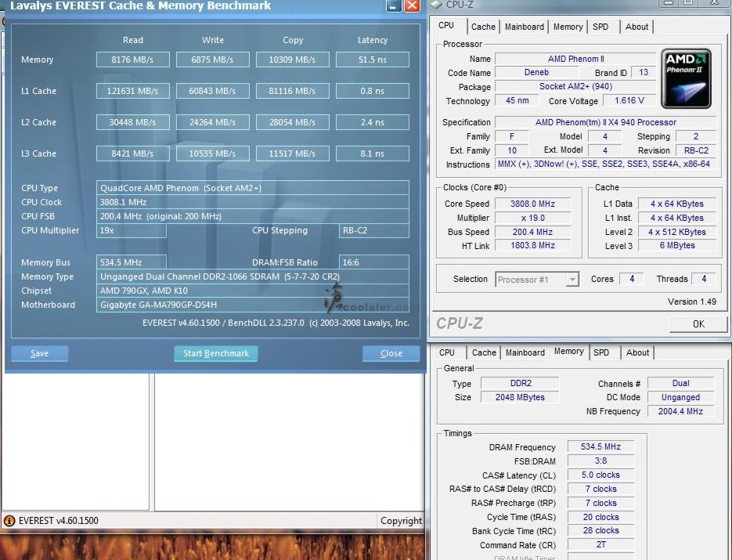The height and width of the screenshot is (560, 732).
Task: Click the CPU FSB value 200.4 MHz (original: 200 MHz)
Action: coord(253,216)
